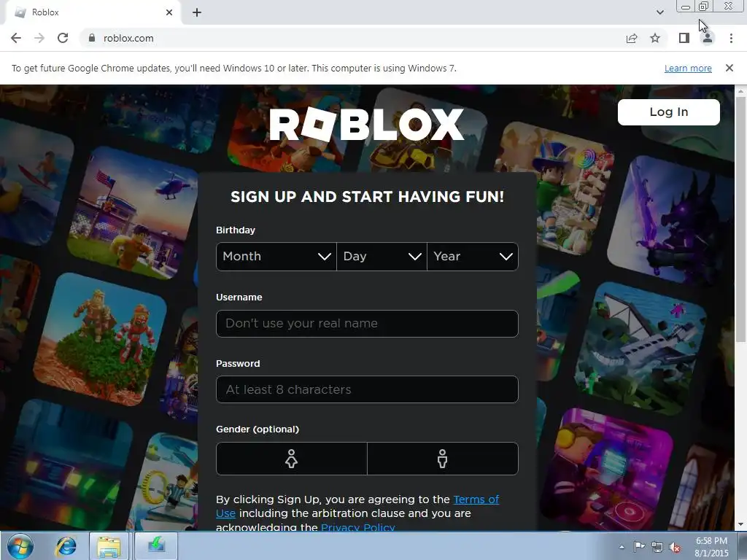This screenshot has height=560, width=747.
Task: Focus the Password input field
Action: [x=368, y=389]
